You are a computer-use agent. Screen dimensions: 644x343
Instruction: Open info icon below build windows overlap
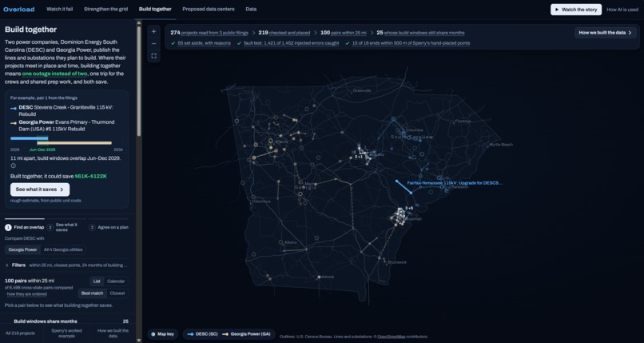(13, 166)
